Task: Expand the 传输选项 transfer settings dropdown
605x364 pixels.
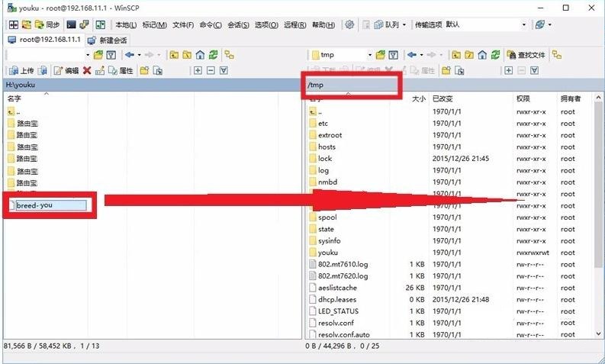Action: click(x=523, y=24)
